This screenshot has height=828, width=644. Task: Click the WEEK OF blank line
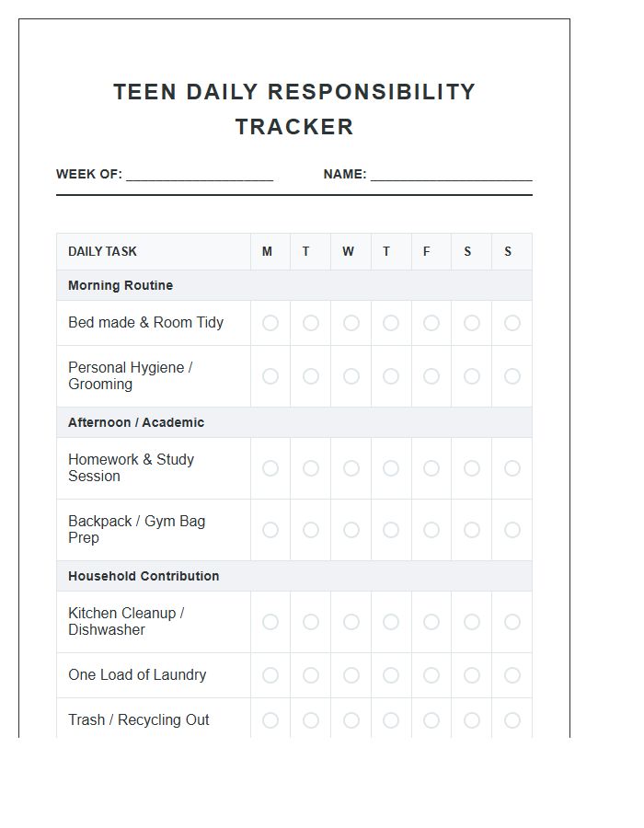(x=200, y=175)
